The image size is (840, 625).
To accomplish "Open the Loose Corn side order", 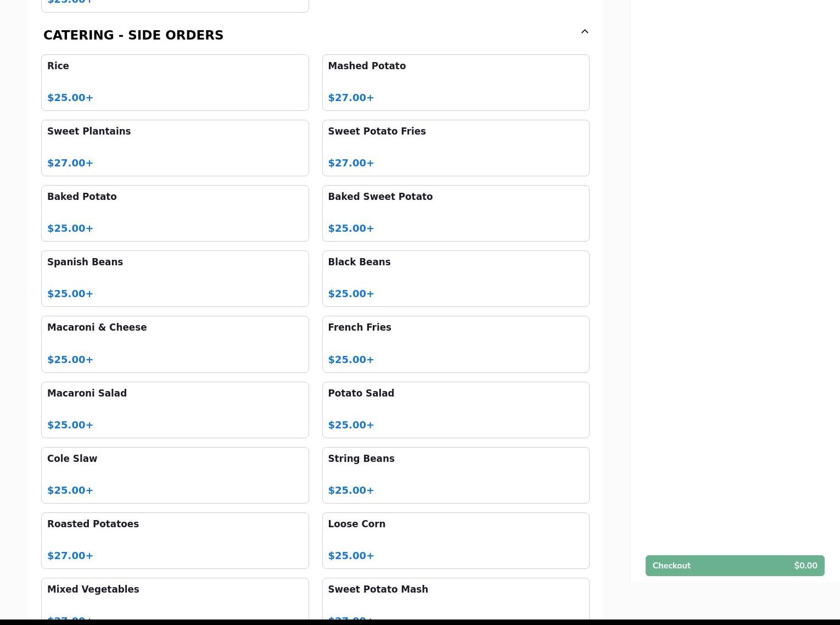I will [456, 540].
